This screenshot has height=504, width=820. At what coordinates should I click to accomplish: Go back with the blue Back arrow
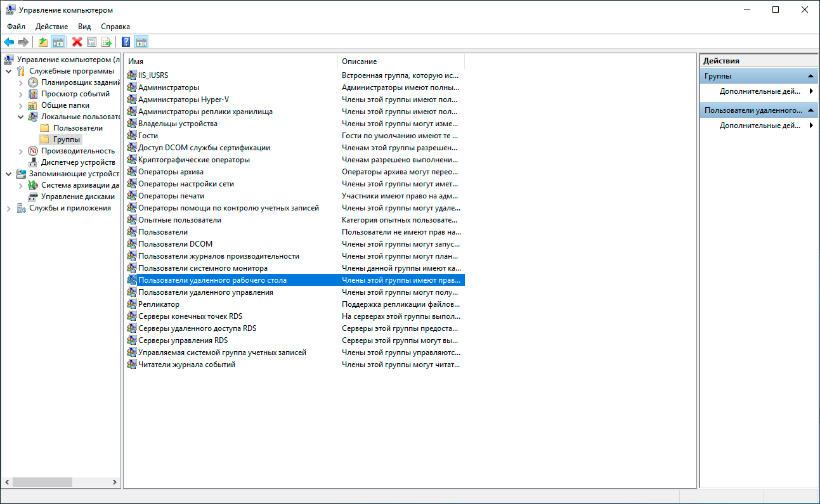9,42
